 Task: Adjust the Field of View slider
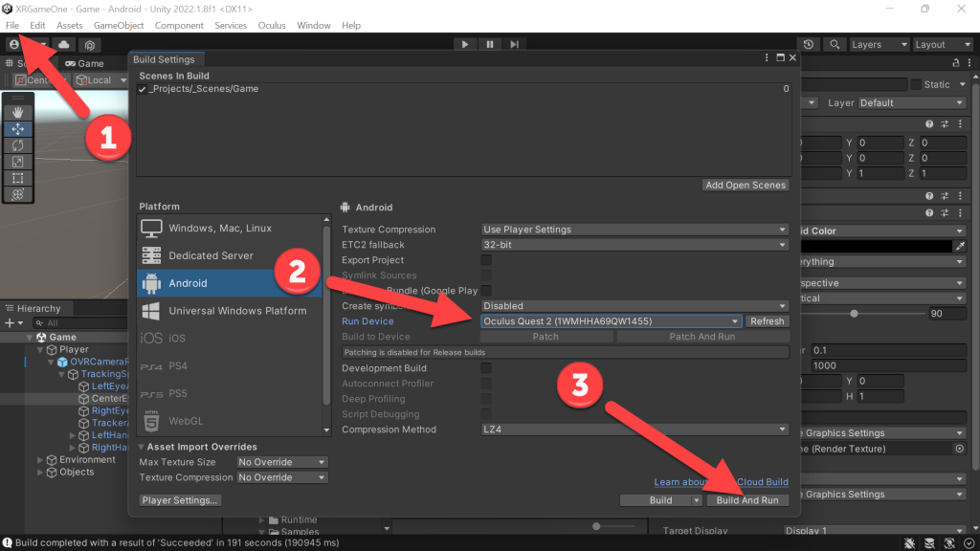854,314
